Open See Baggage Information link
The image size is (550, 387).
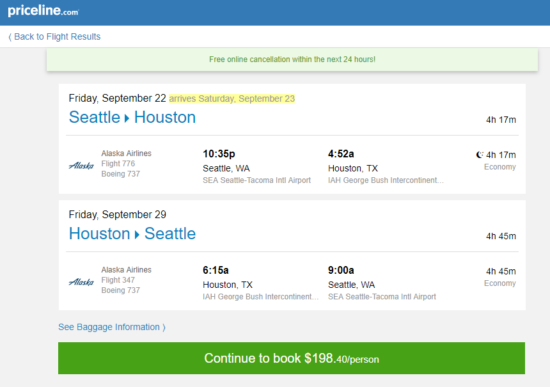click(112, 327)
